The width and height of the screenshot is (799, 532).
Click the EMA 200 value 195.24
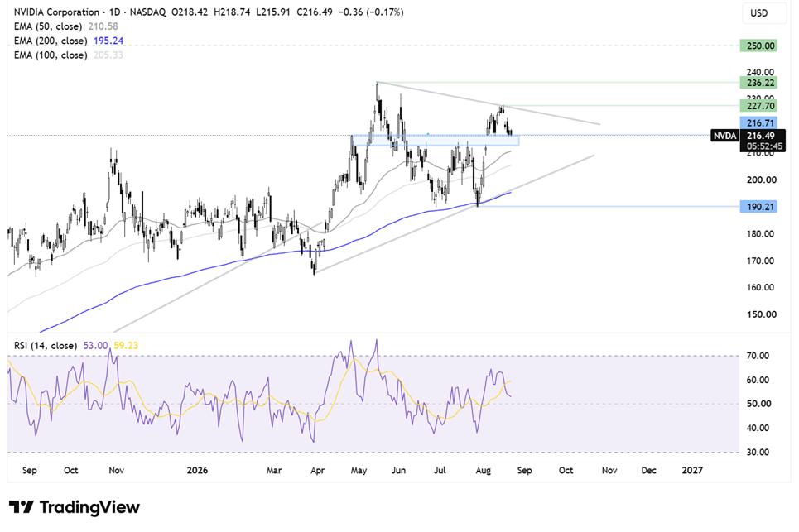pyautogui.click(x=108, y=41)
